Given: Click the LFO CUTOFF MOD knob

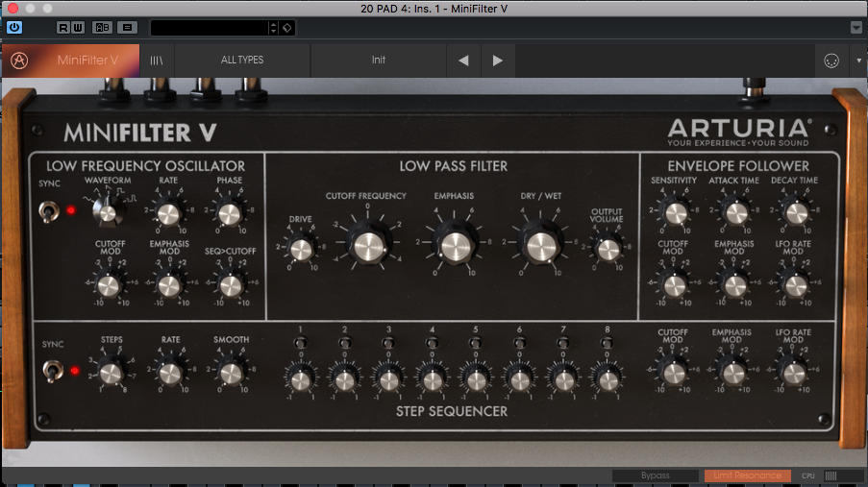Looking at the screenshot, I should 109,285.
